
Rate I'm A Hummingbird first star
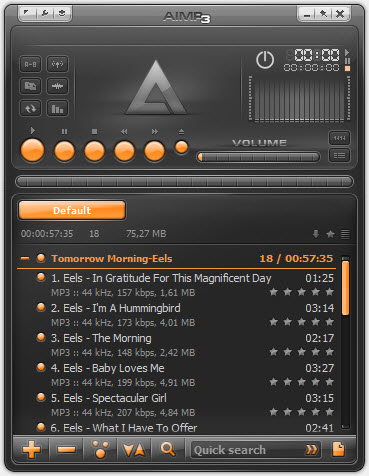click(x=273, y=322)
